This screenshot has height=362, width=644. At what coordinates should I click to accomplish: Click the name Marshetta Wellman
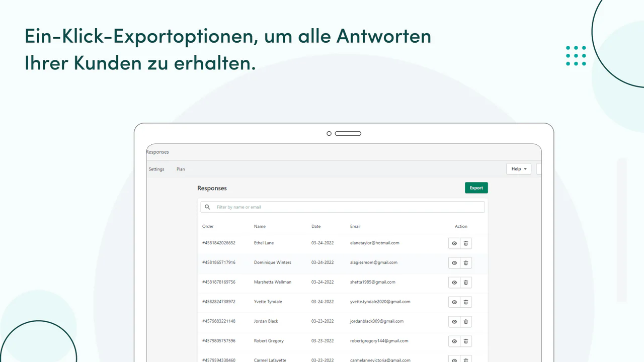(x=273, y=282)
